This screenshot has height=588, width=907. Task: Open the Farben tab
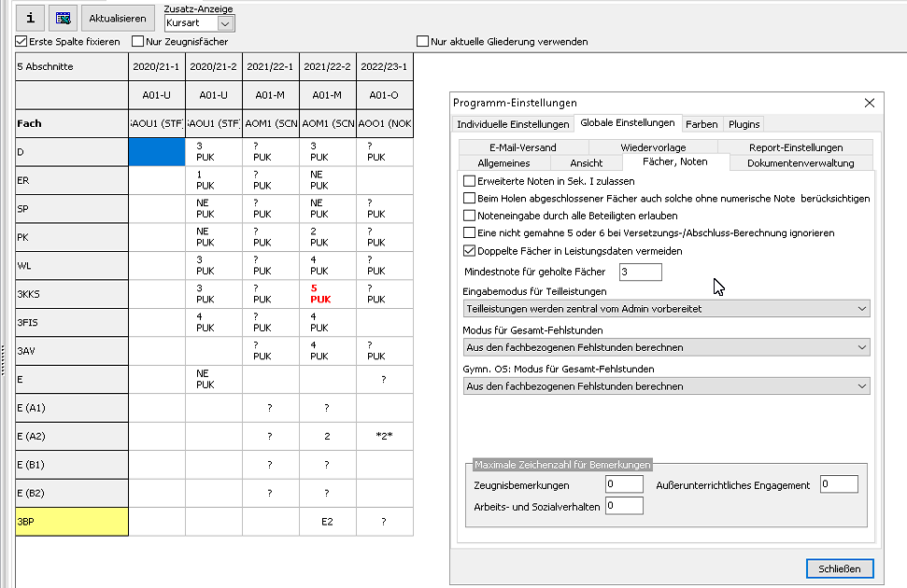pos(702,124)
